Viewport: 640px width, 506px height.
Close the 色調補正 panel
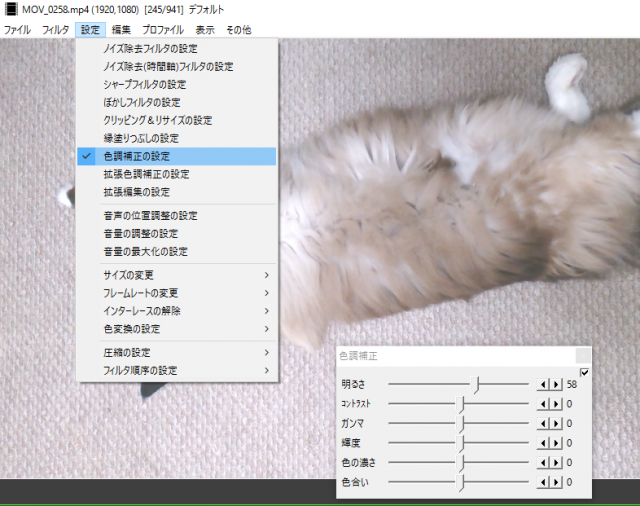583,355
